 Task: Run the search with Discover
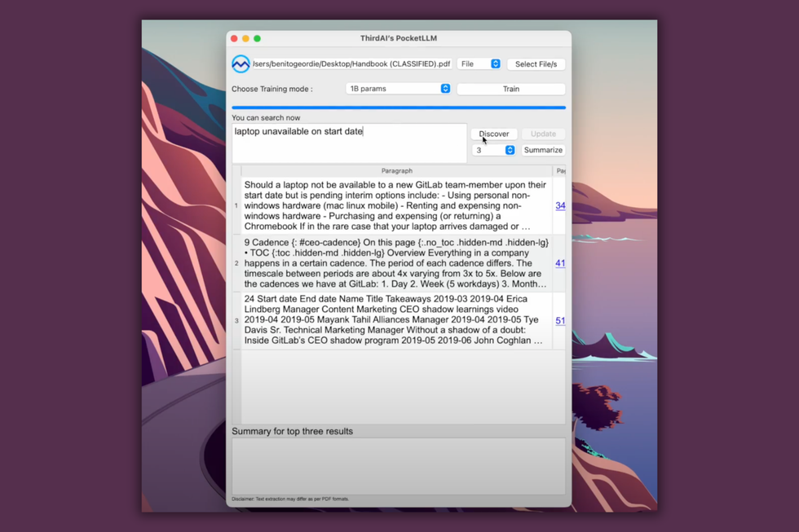click(493, 134)
